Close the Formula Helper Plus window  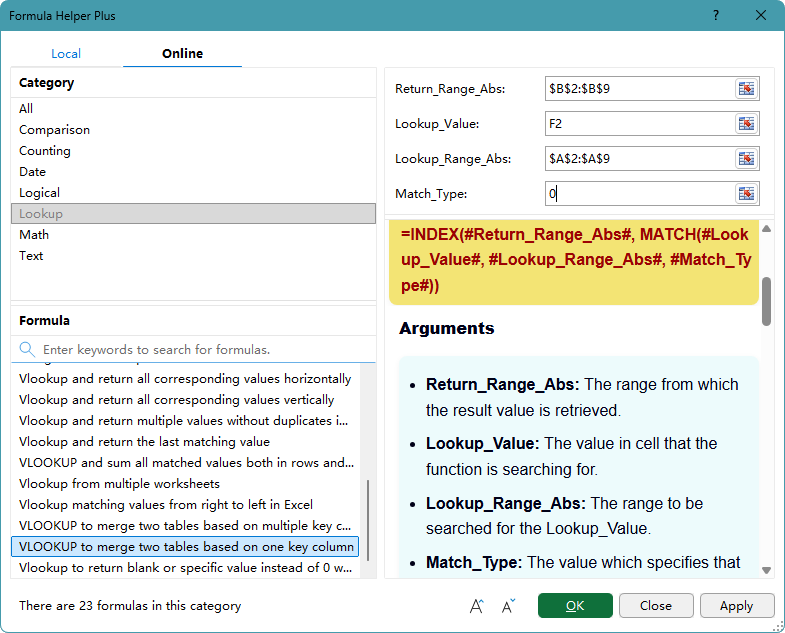[x=761, y=16]
